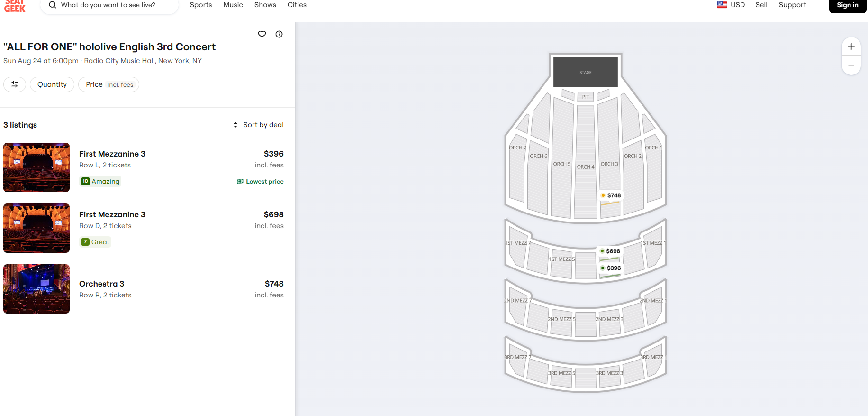Select the 3RD MEZZ 7 section
The image size is (868, 416).
point(517,361)
